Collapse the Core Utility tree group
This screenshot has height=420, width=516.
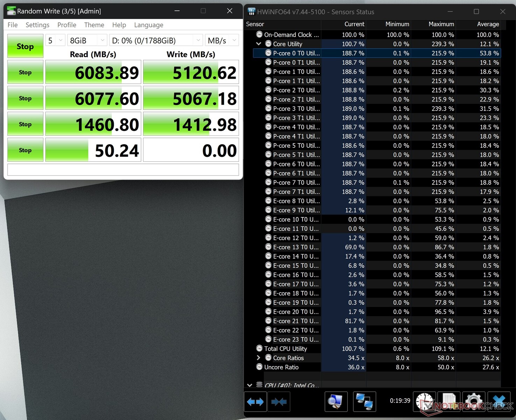point(259,44)
